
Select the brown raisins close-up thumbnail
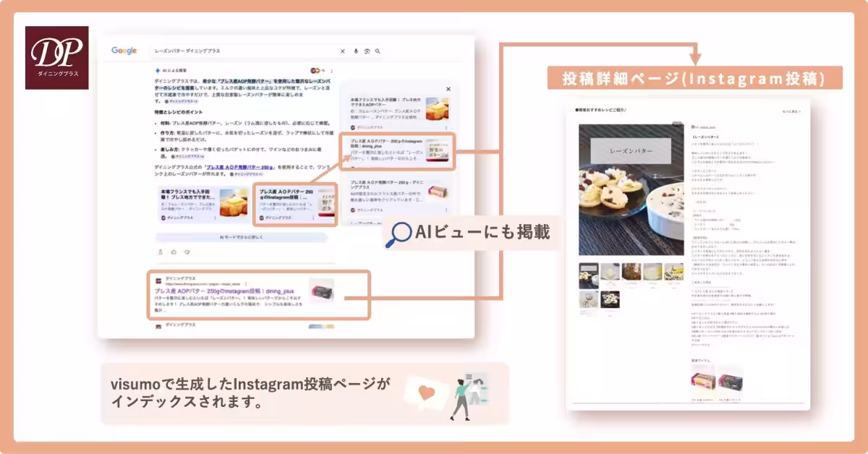[x=631, y=272]
